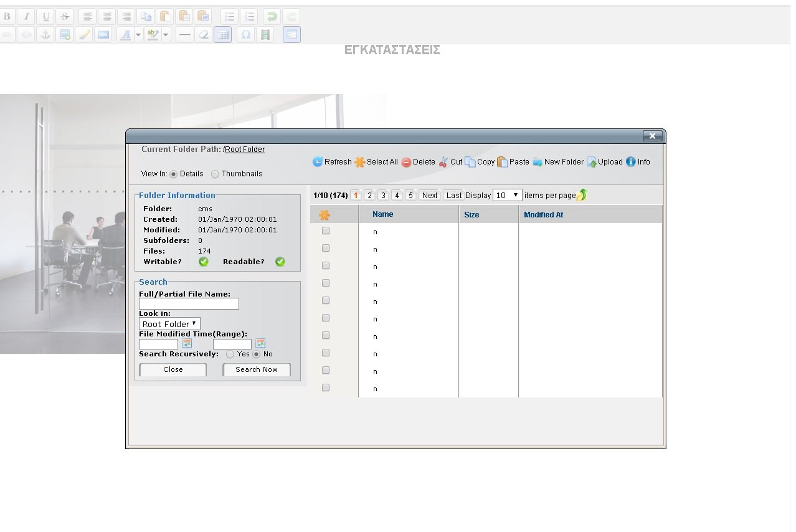Image resolution: width=796 pixels, height=532 pixels.
Task: Open text color picker dropdown arrow
Action: [x=138, y=35]
